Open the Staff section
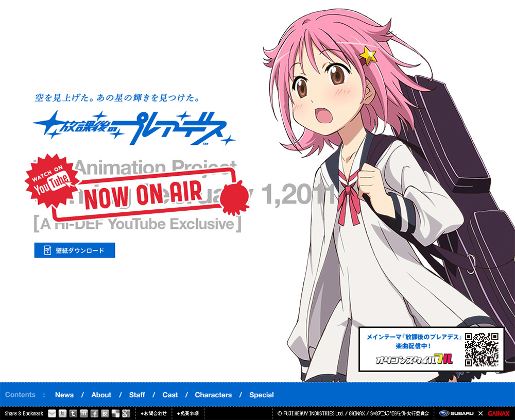 point(137,395)
